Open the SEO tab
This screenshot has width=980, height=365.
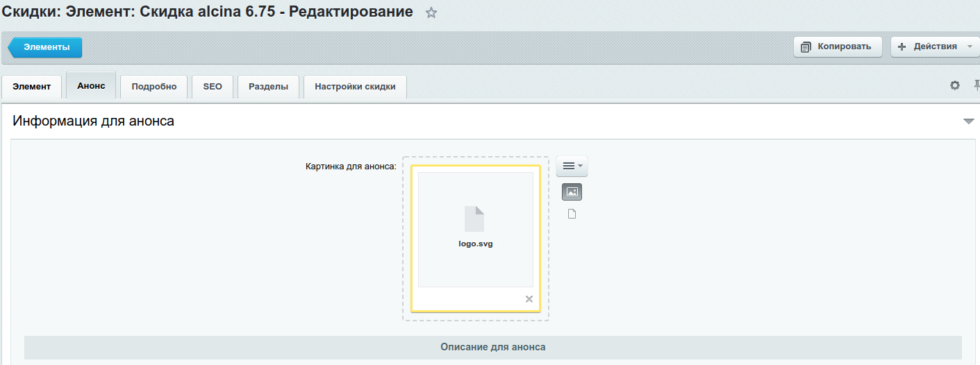[x=213, y=87]
